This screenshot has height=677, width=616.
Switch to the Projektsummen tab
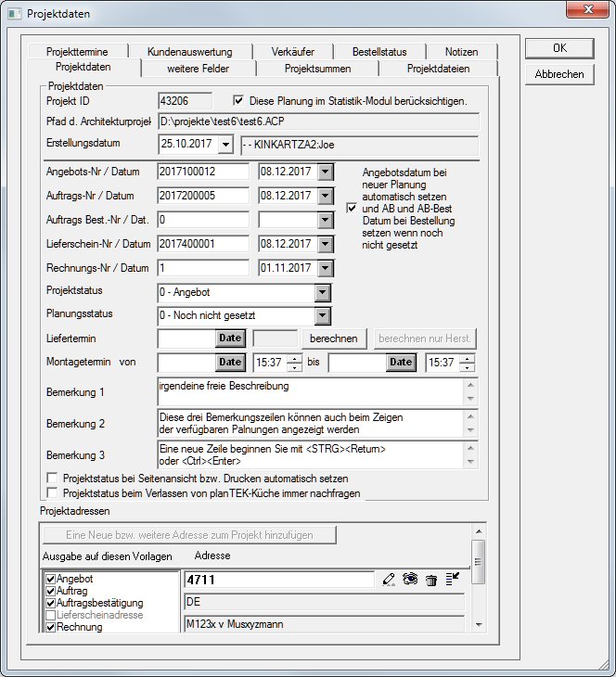coord(317,69)
